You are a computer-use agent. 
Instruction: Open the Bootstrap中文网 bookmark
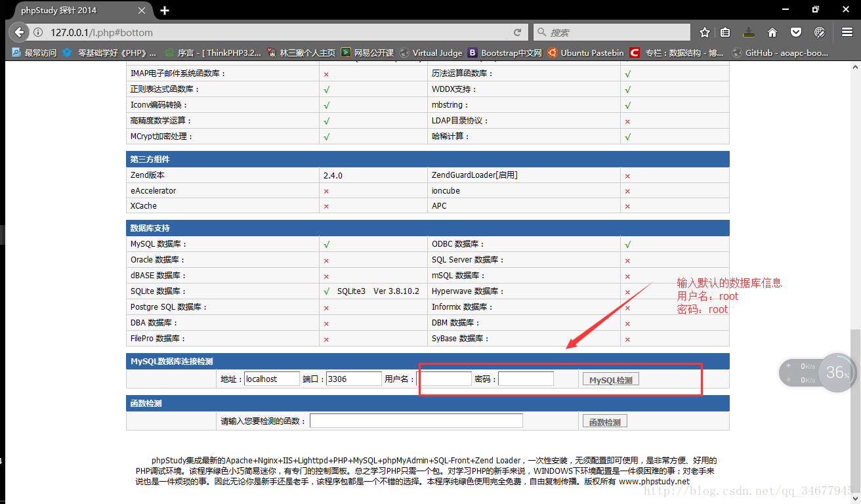pos(505,52)
